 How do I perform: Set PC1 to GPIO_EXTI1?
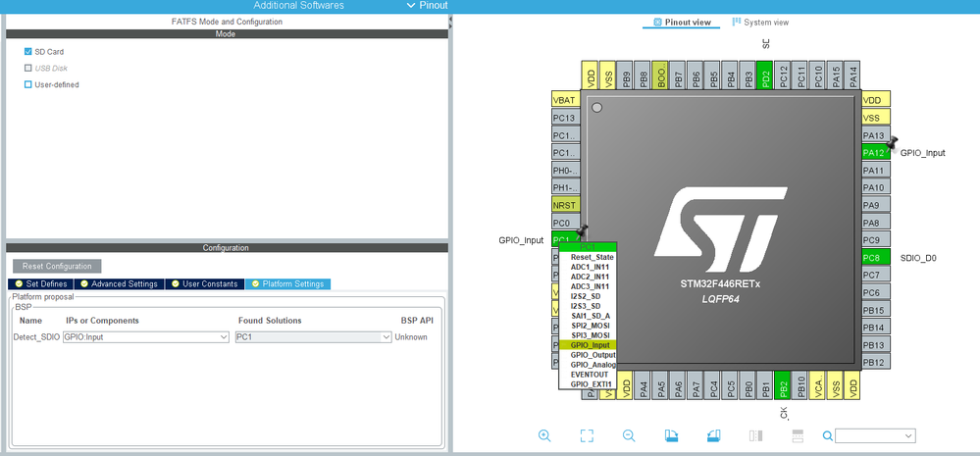588,383
